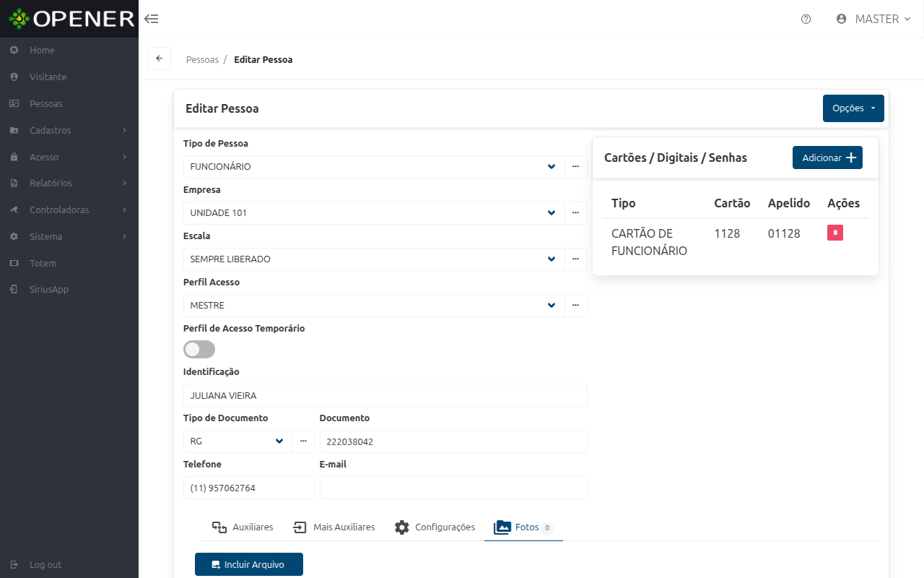Screen dimensions: 924x578
Task: Click the Pessoas icon in sidebar
Action: pos(14,104)
